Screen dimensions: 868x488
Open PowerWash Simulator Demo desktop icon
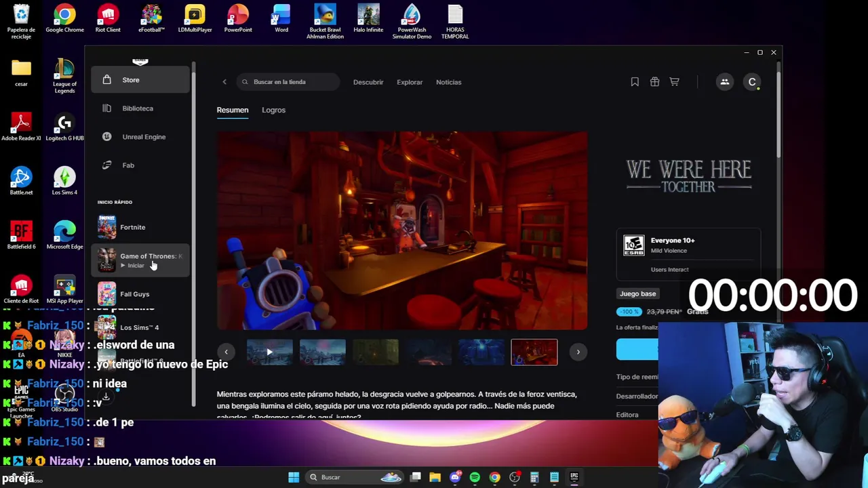click(x=412, y=22)
